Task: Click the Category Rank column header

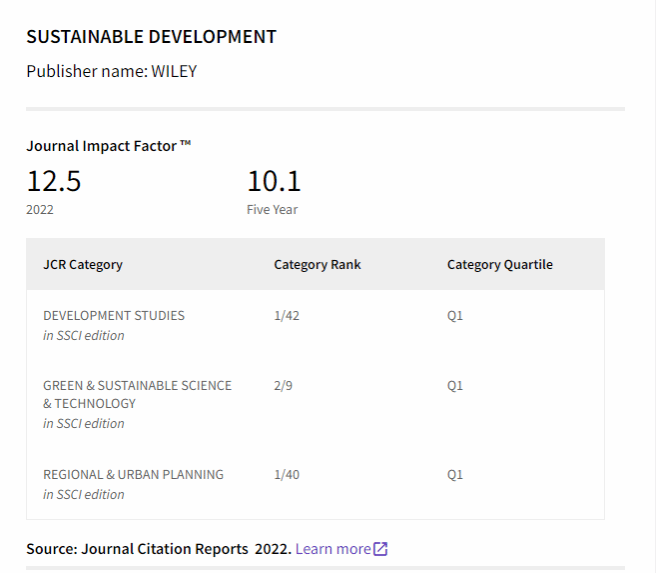Action: click(317, 265)
